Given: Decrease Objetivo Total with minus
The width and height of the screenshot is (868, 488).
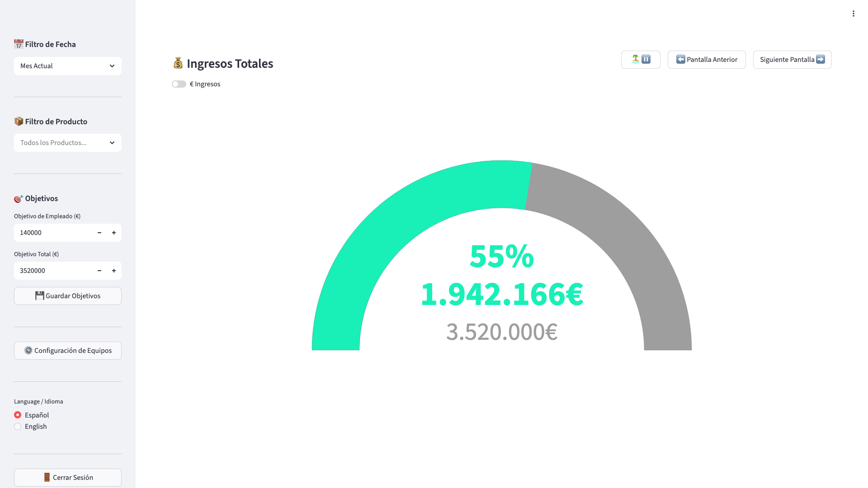Looking at the screenshot, I should tap(99, 271).
